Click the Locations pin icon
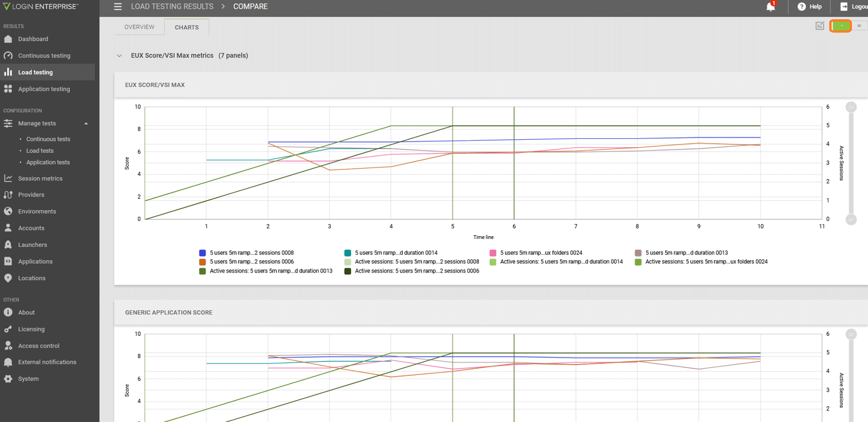 pos(8,278)
